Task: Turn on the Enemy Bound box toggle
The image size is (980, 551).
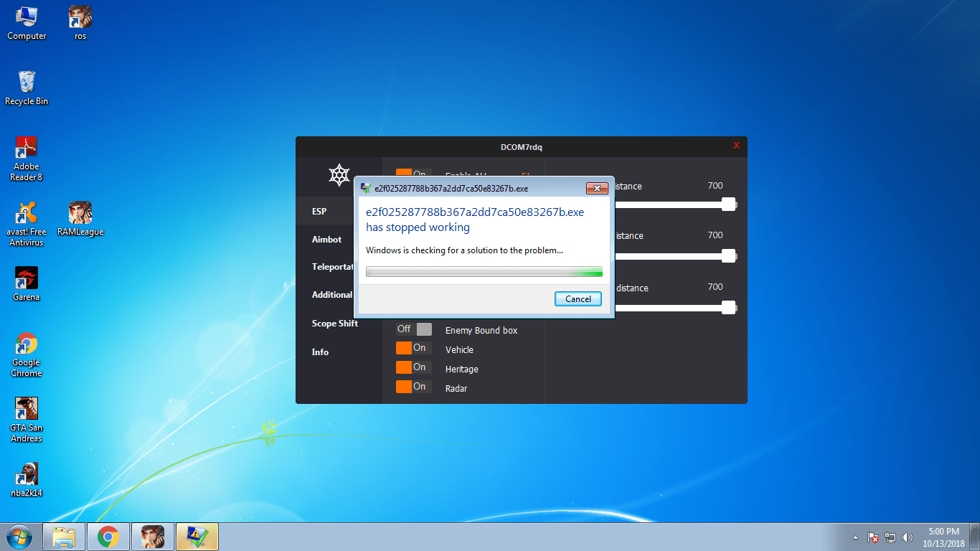Action: (414, 329)
